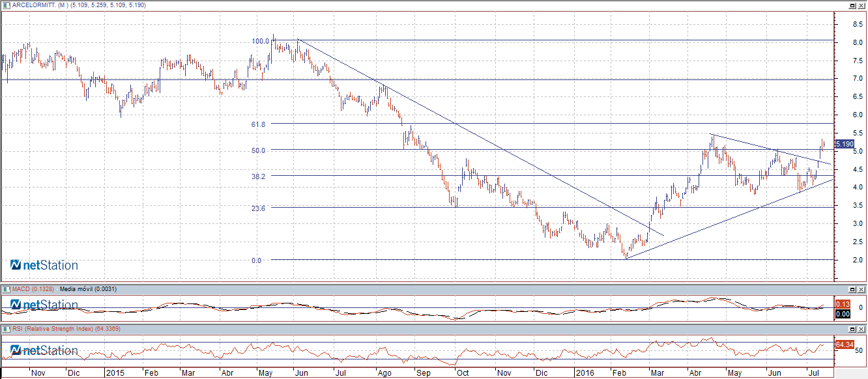
Task: Click the 2016 marker on time axis
Action: pyautogui.click(x=584, y=374)
